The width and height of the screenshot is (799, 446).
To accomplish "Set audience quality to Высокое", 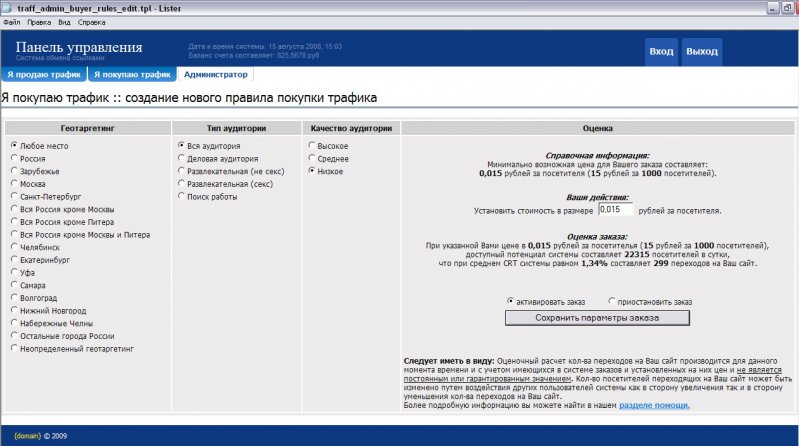I will click(x=311, y=146).
